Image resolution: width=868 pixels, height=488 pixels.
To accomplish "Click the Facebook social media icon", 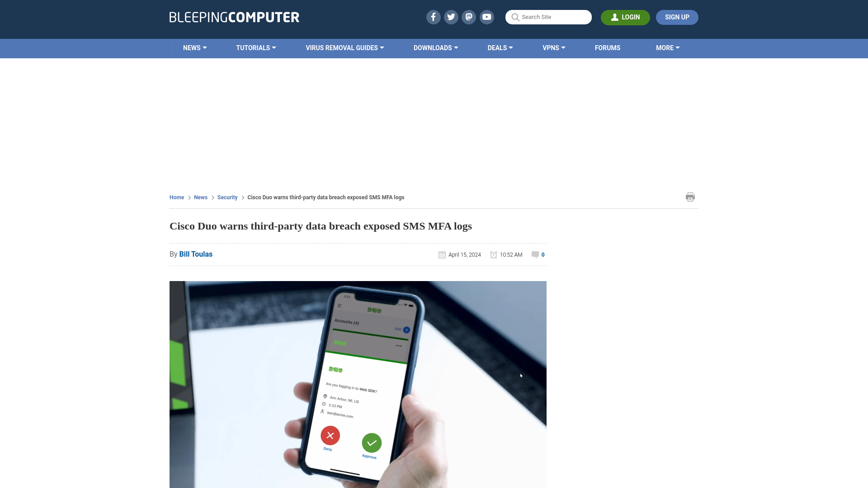I will pos(433,17).
